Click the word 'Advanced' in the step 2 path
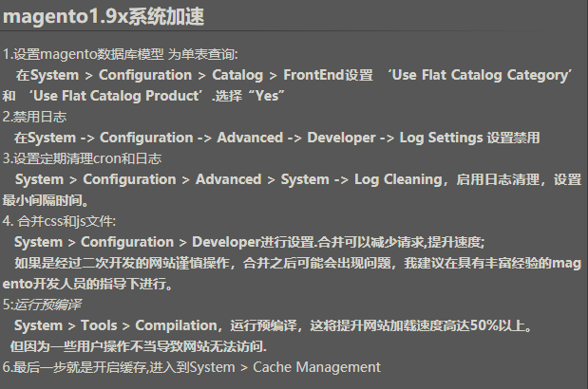 click(x=250, y=138)
